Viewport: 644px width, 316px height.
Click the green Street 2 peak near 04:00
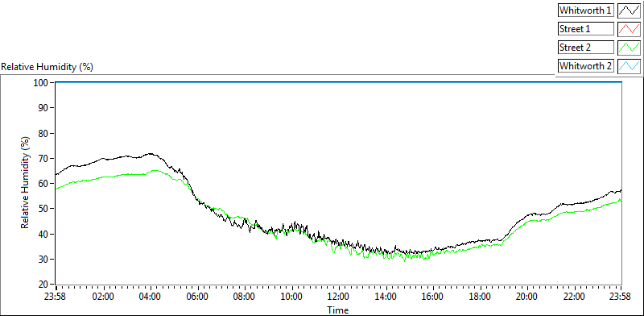click(x=155, y=170)
